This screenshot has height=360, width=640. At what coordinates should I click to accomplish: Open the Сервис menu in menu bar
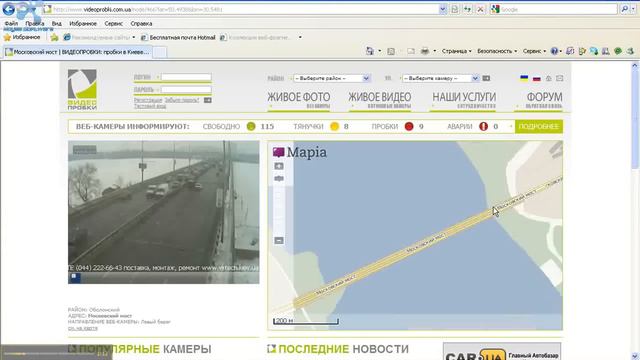(113, 24)
